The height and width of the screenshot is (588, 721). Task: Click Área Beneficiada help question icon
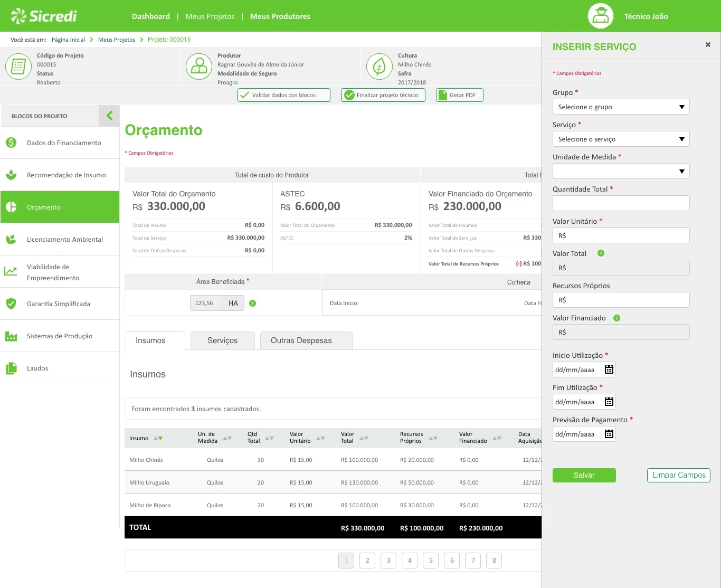tap(253, 303)
